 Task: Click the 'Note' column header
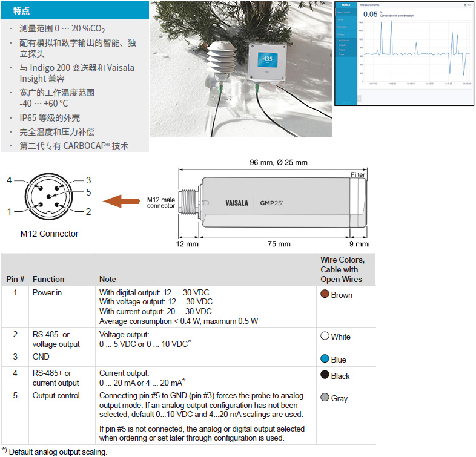[108, 279]
